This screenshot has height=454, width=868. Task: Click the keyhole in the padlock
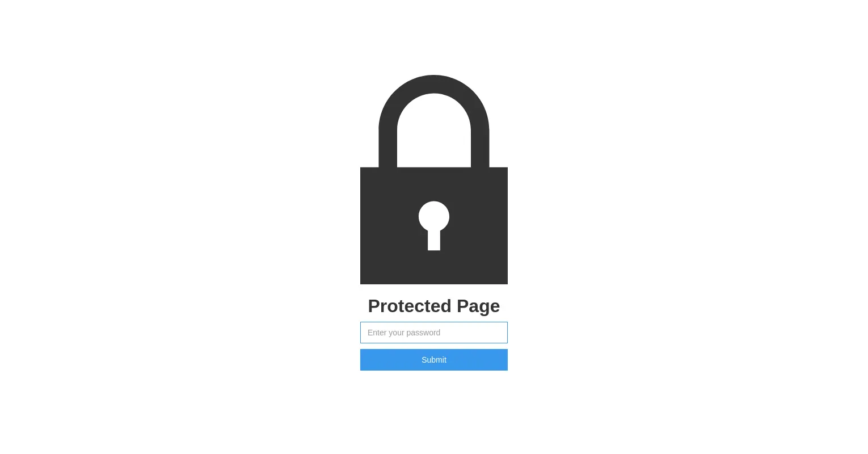coord(434,225)
